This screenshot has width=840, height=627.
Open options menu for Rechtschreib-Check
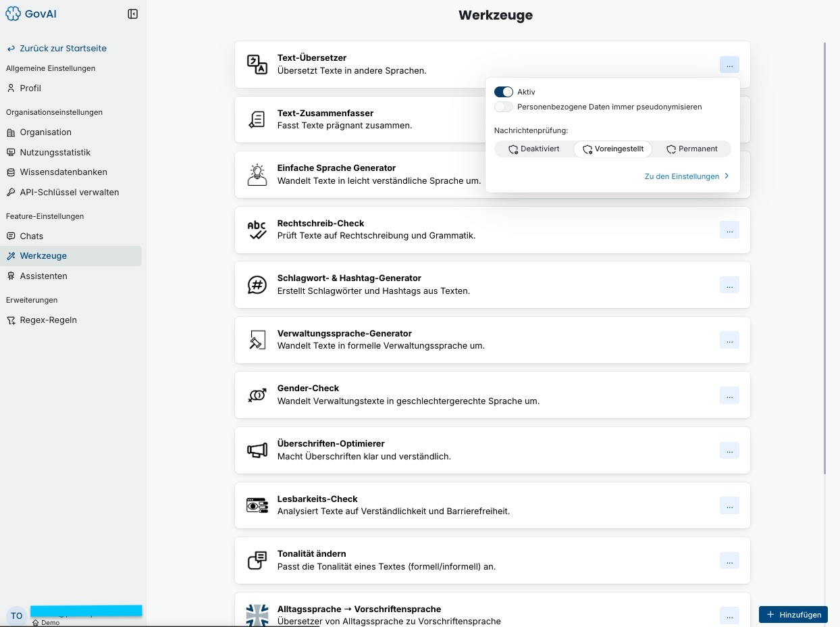[x=729, y=230]
